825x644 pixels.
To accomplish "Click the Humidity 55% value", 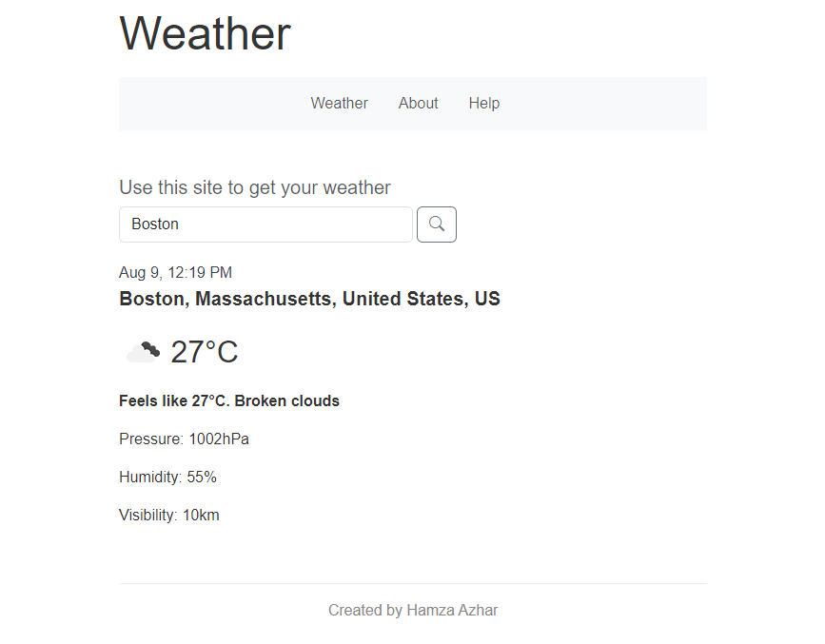I will coord(167,477).
